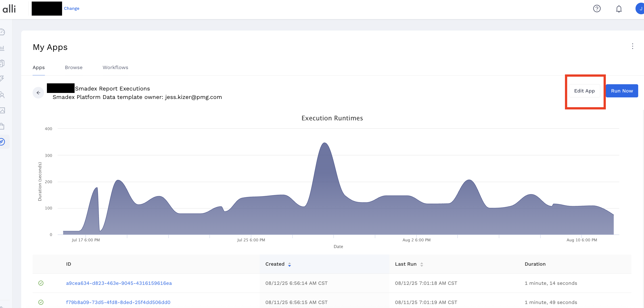Open the notifications bell
Image resolution: width=644 pixels, height=308 pixels.
pyautogui.click(x=619, y=9)
